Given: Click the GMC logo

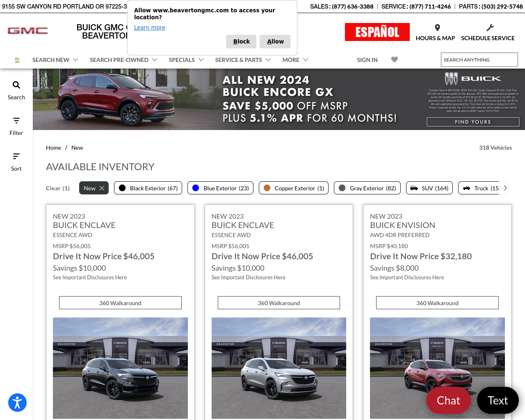Looking at the screenshot, I should [x=27, y=31].
